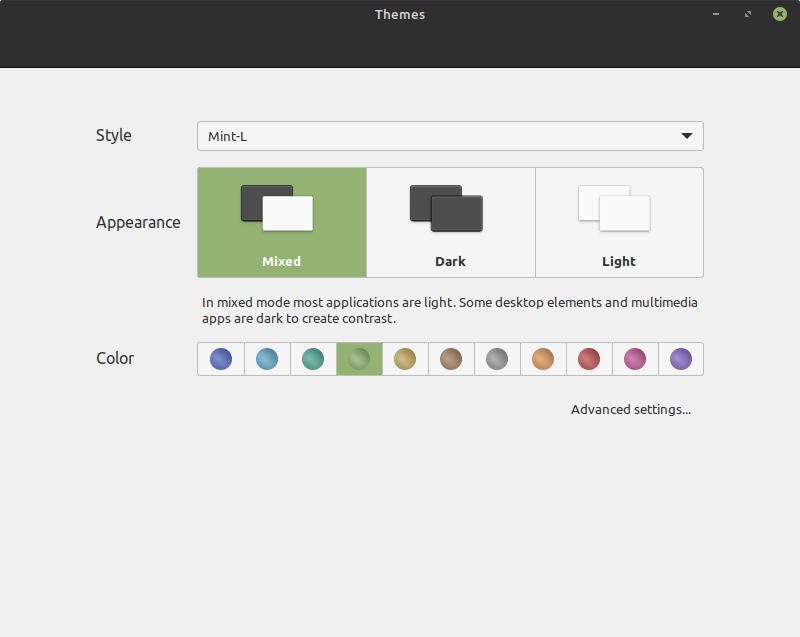Pick the red accent color
Screen dimensions: 800x637
coord(589,359)
